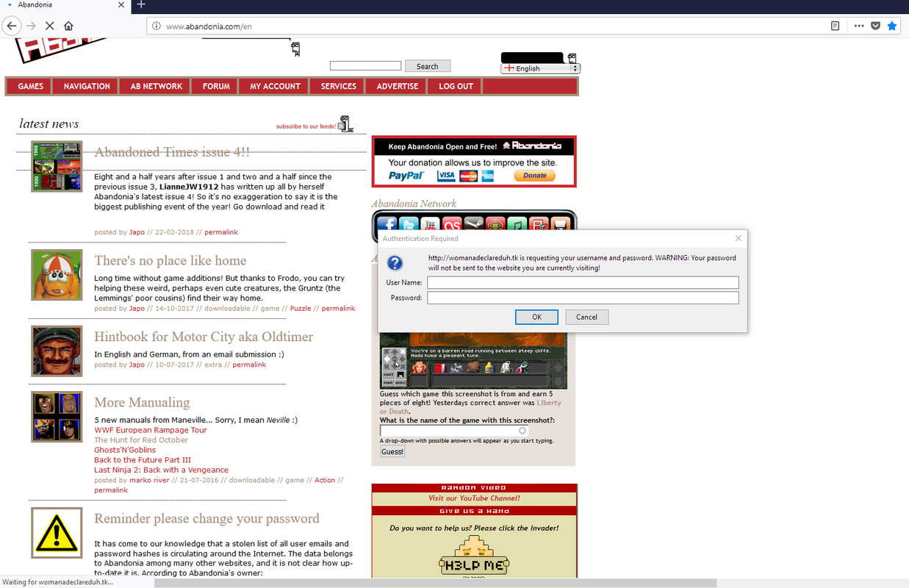Open the FORUM menu item
The height and width of the screenshot is (588, 909).
click(216, 86)
